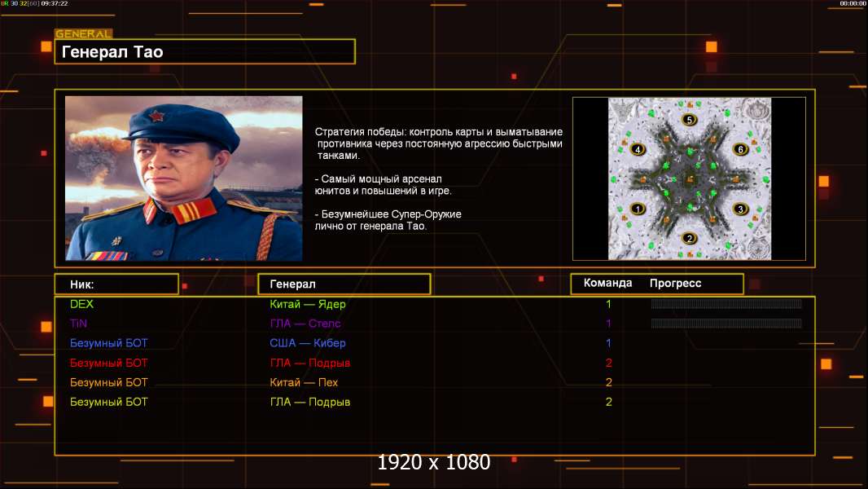This screenshot has height=489, width=868.
Task: Click the Генерал column header
Action: click(x=344, y=284)
